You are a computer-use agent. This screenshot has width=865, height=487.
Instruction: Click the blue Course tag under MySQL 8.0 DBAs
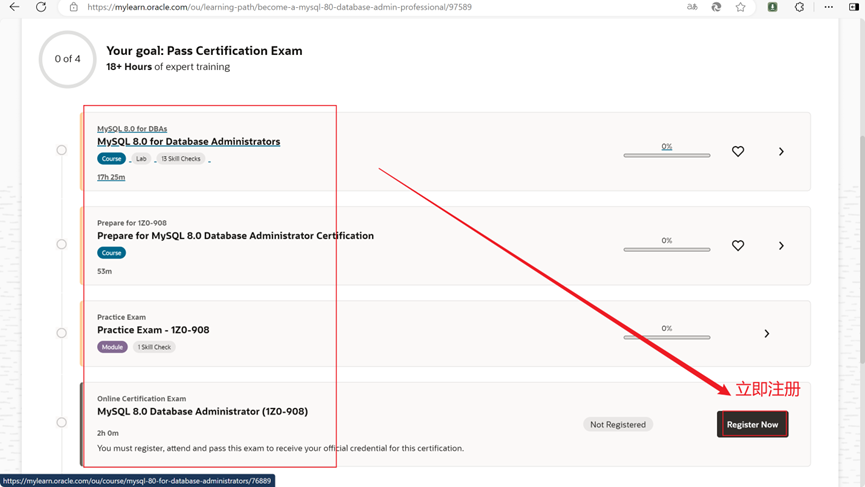[111, 158]
